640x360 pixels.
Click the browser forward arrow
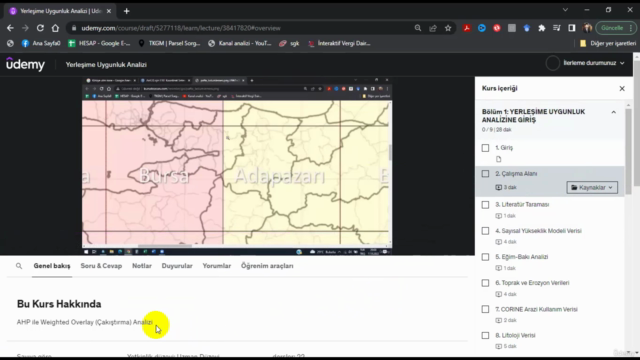(x=25, y=28)
